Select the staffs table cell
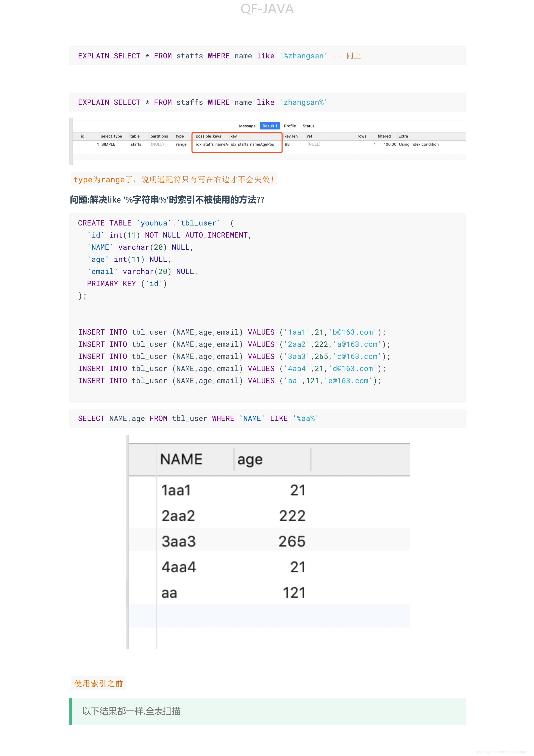 [136, 144]
